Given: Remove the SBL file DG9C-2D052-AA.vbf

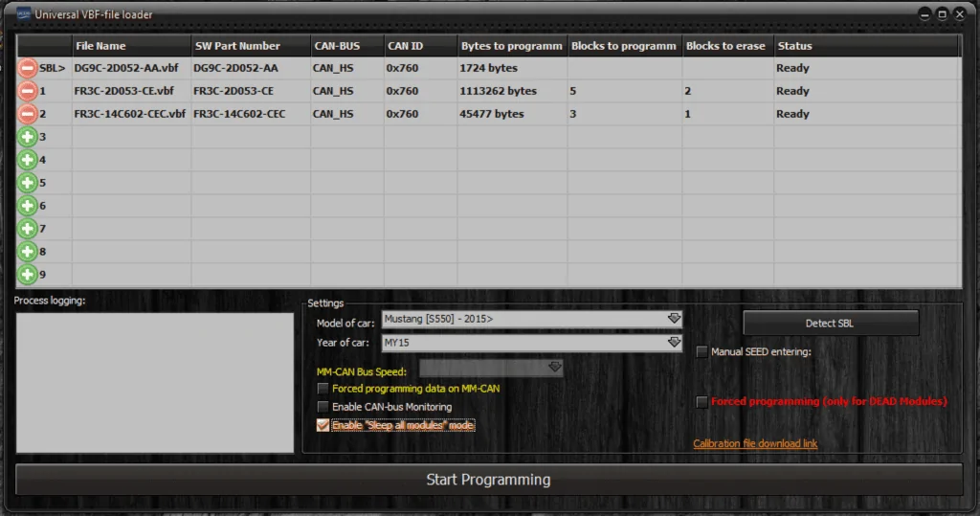Looking at the screenshot, I should click(27, 68).
